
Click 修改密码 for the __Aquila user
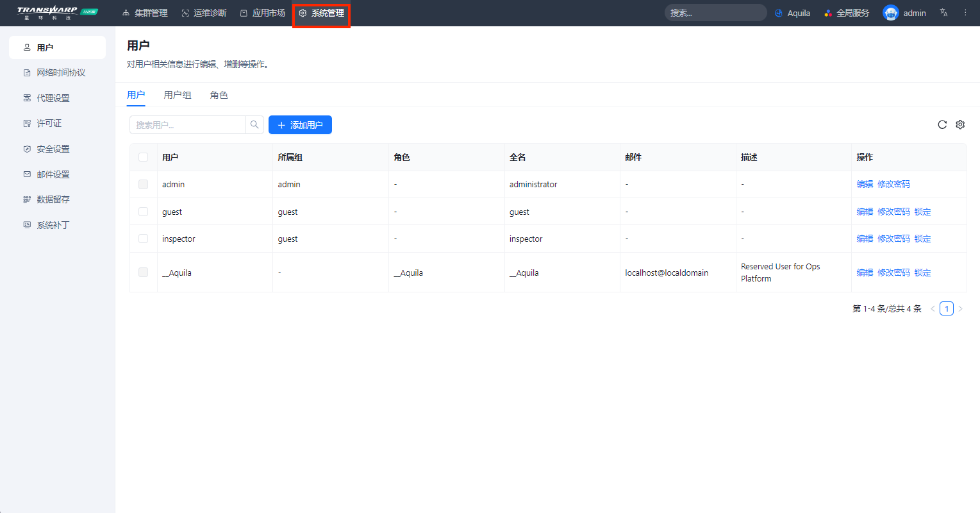[x=893, y=273]
